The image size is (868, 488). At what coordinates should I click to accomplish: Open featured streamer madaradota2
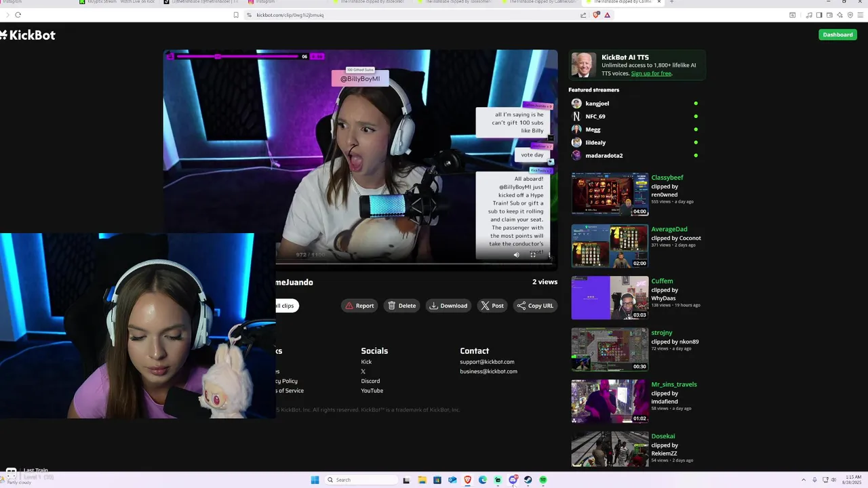point(604,155)
